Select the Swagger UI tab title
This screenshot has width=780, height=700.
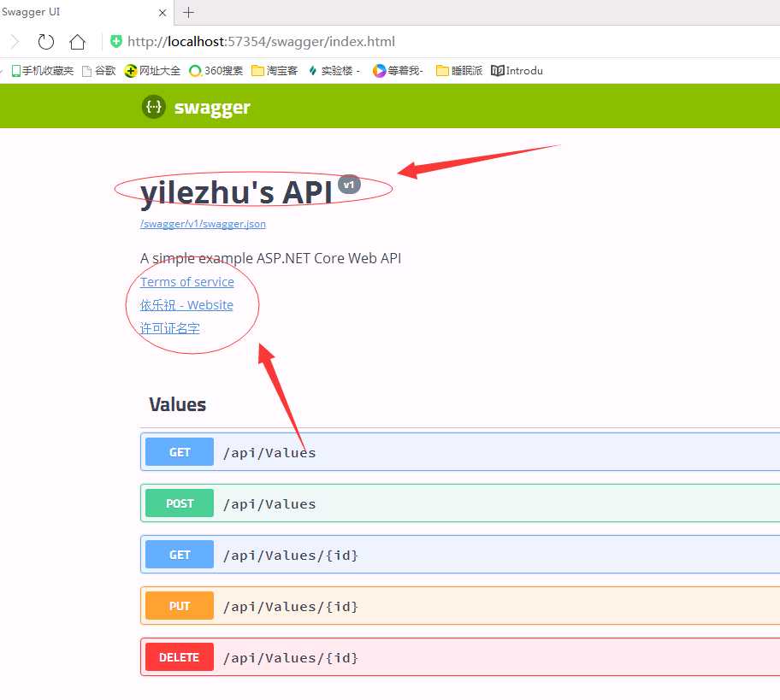31,12
